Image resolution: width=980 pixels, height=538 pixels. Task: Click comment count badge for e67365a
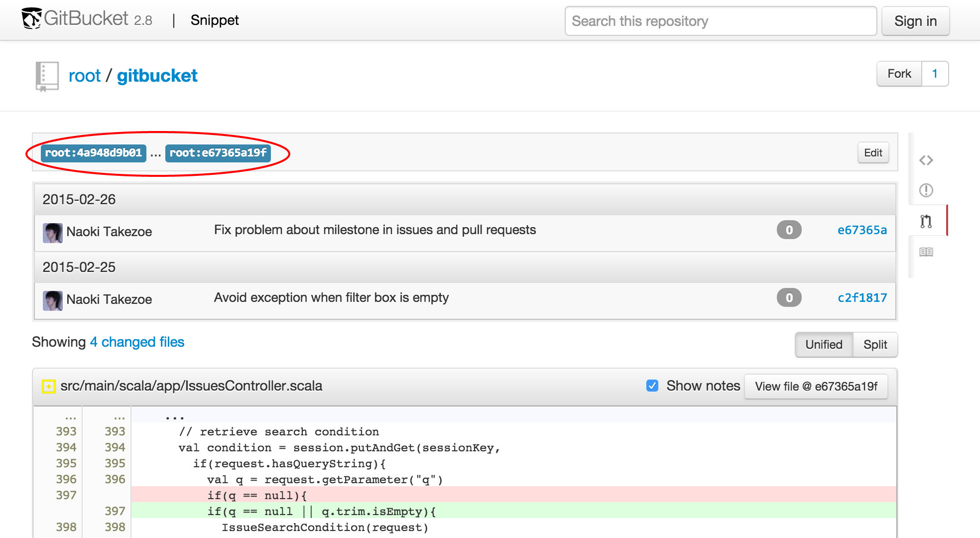click(x=789, y=230)
